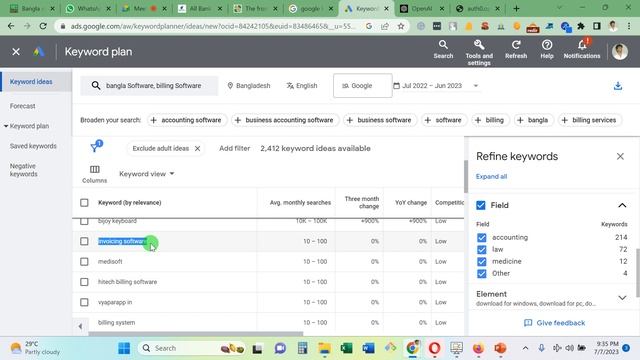640x360 pixels.
Task: Select Keyword ideas in sidebar
Action: [x=31, y=82]
